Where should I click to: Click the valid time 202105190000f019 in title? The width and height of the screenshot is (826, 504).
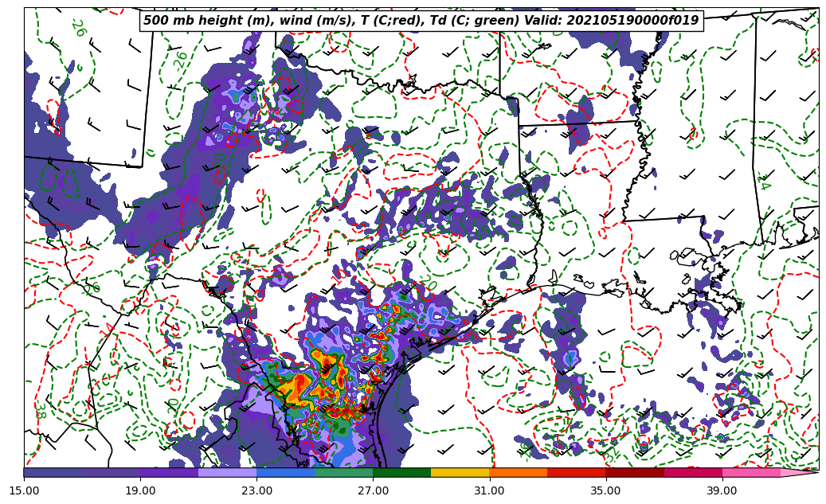coord(633,21)
